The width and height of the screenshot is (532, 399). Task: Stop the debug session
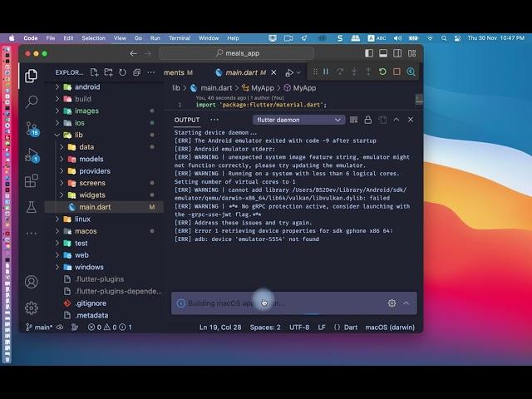(x=397, y=72)
